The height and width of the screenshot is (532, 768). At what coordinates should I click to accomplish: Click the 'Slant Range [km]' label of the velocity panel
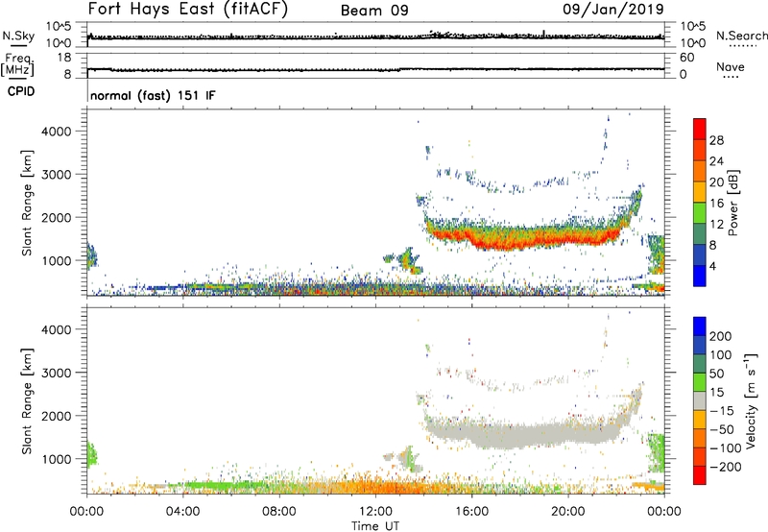click(x=27, y=401)
